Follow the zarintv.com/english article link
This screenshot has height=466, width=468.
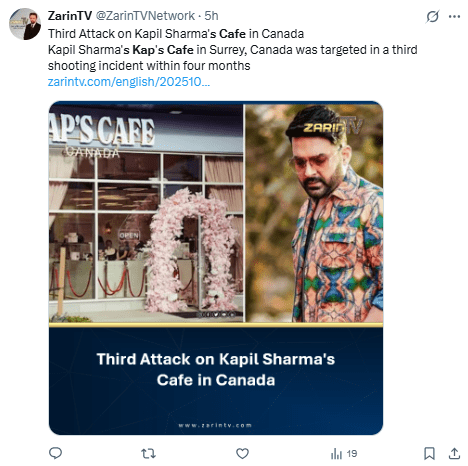[129, 82]
